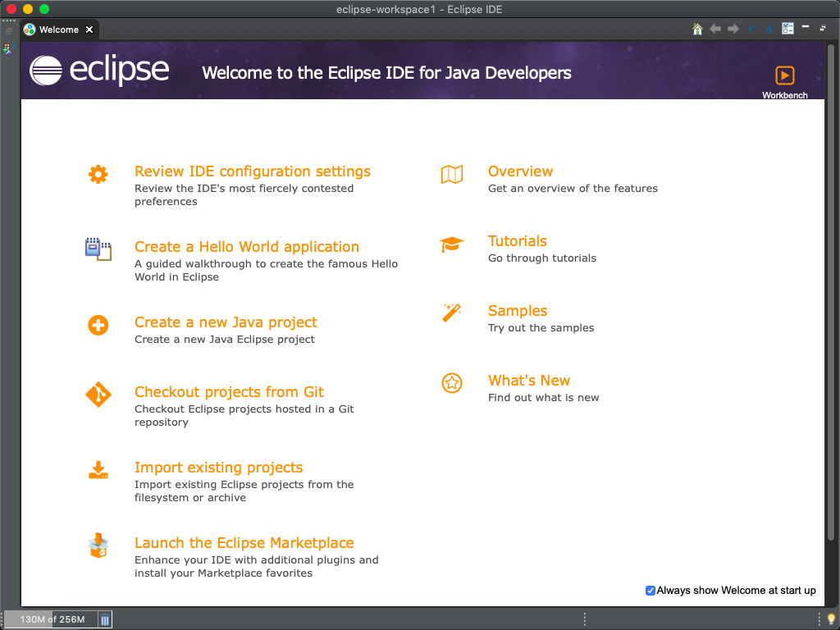Open Create a Hello World application link
The width and height of the screenshot is (840, 630).
tap(246, 247)
